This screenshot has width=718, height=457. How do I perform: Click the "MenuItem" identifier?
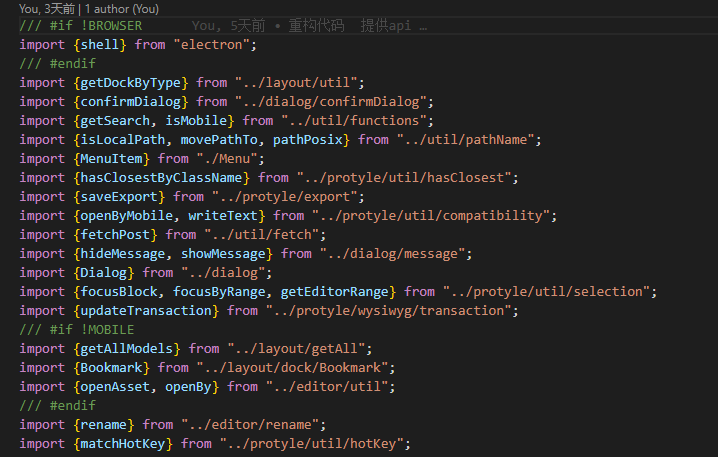[x=111, y=159]
